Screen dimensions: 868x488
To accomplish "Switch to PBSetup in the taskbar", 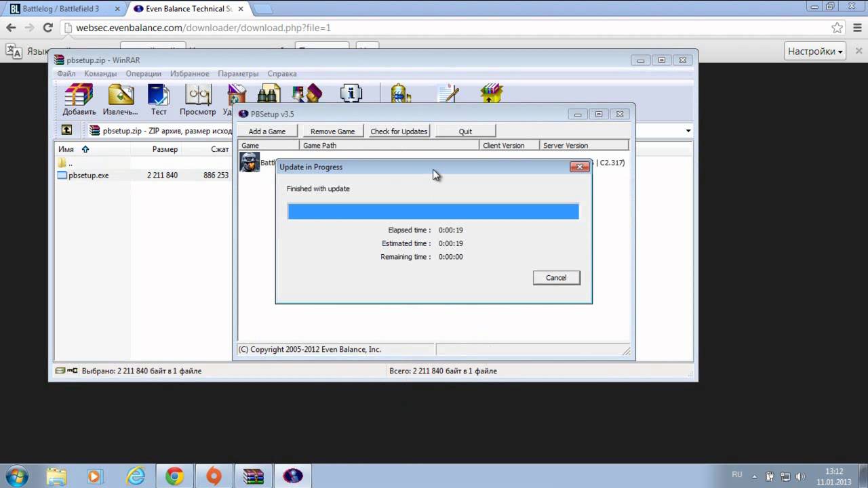I will [x=292, y=476].
